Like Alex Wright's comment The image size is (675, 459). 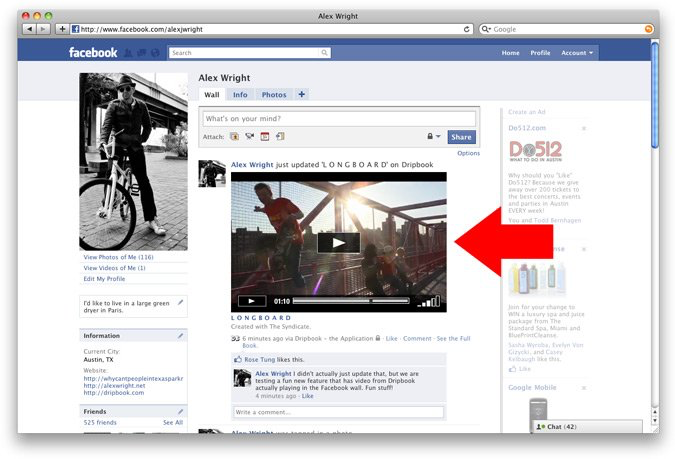[x=307, y=396]
